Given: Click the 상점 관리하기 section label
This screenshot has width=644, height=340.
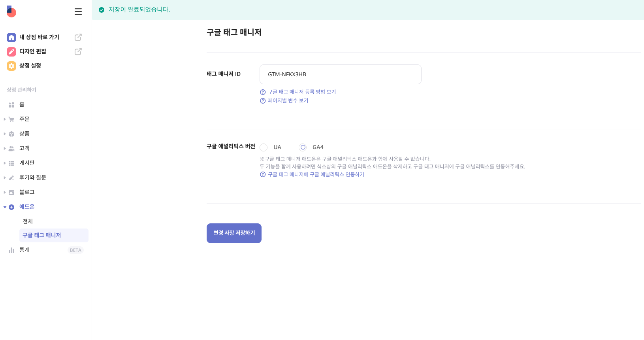Looking at the screenshot, I should (21, 90).
